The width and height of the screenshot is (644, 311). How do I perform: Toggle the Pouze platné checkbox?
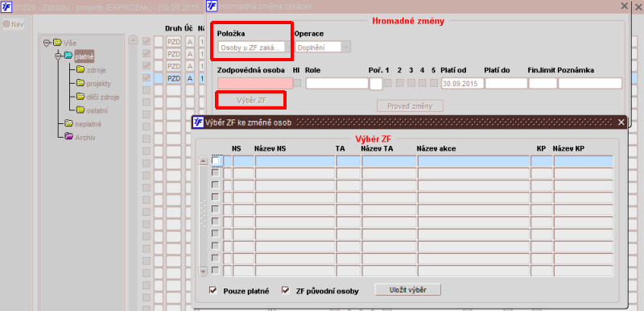click(x=213, y=290)
